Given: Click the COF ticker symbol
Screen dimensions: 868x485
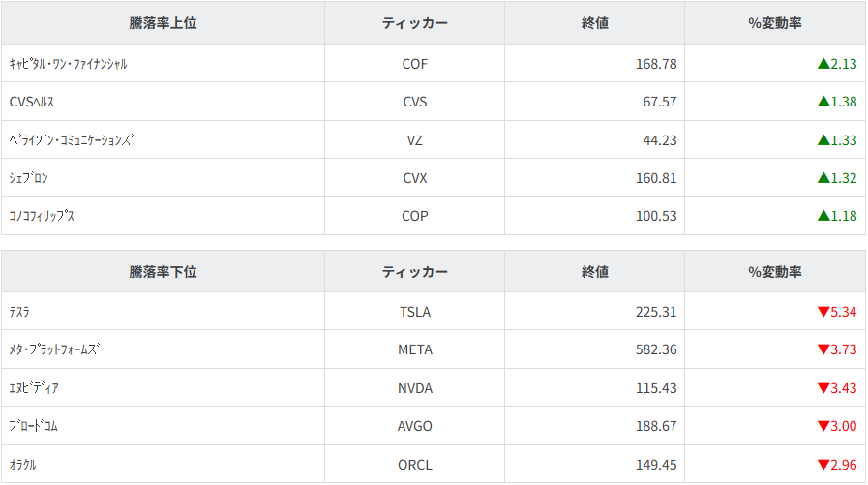Looking at the screenshot, I should [x=414, y=64].
